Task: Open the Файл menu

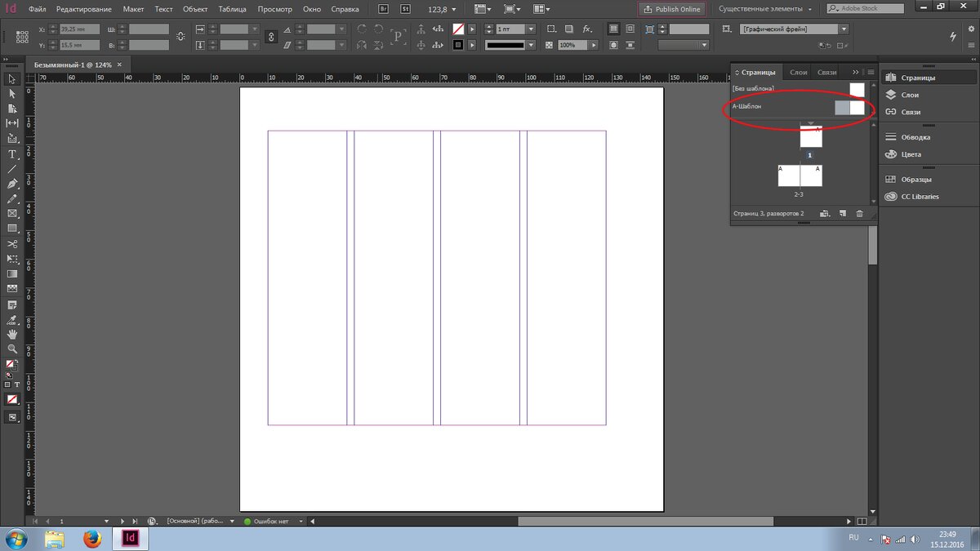Action: (37, 9)
